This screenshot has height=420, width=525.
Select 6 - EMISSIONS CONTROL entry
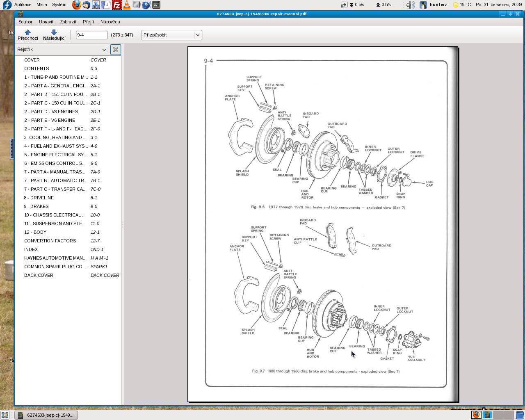pyautogui.click(x=68, y=163)
